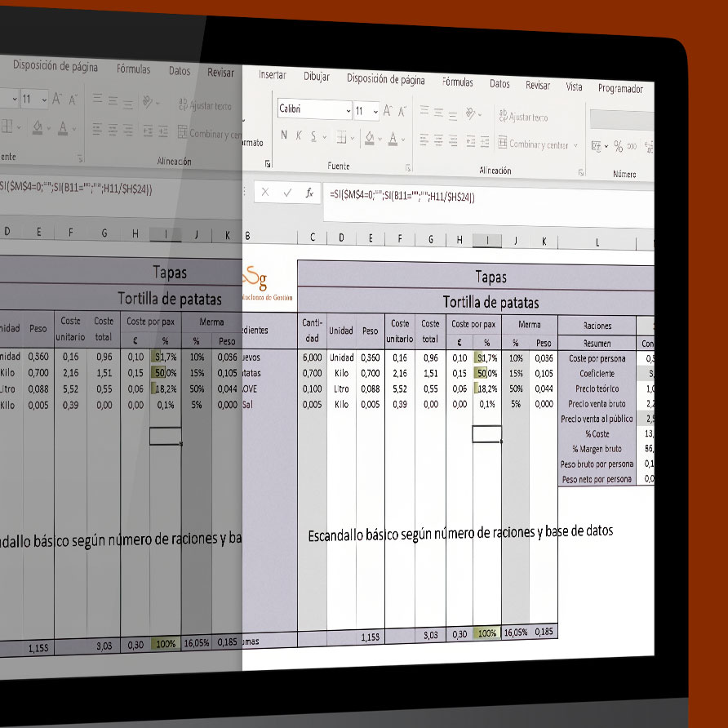Click the '1,51' cell in the bright sheet
The image size is (728, 728).
[430, 373]
